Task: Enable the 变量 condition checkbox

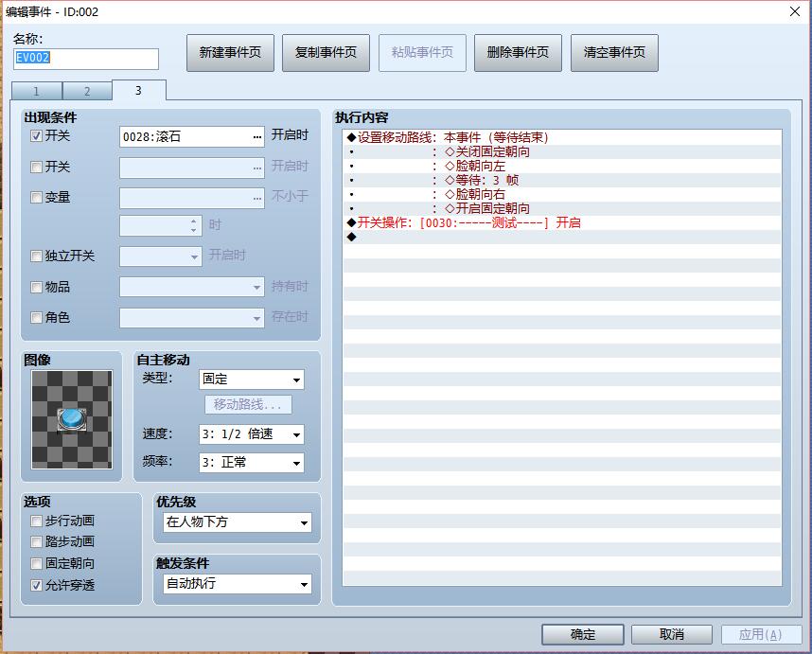Action: 36,197
